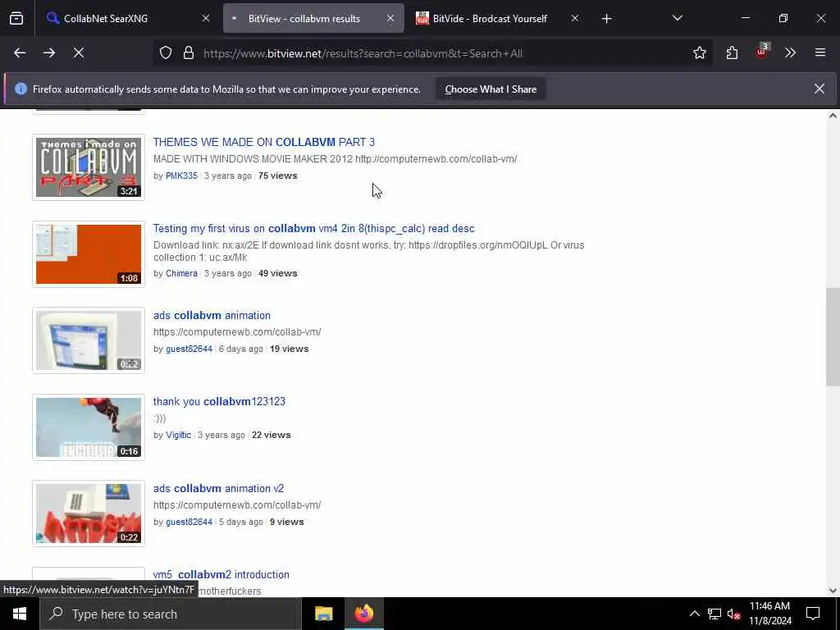This screenshot has width=840, height=630.
Task: Click ads collabvm animation v2 thumbnail
Action: 89,514
